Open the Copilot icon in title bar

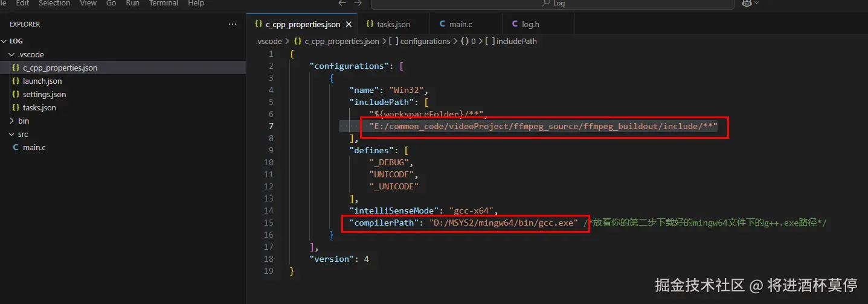coord(746,3)
